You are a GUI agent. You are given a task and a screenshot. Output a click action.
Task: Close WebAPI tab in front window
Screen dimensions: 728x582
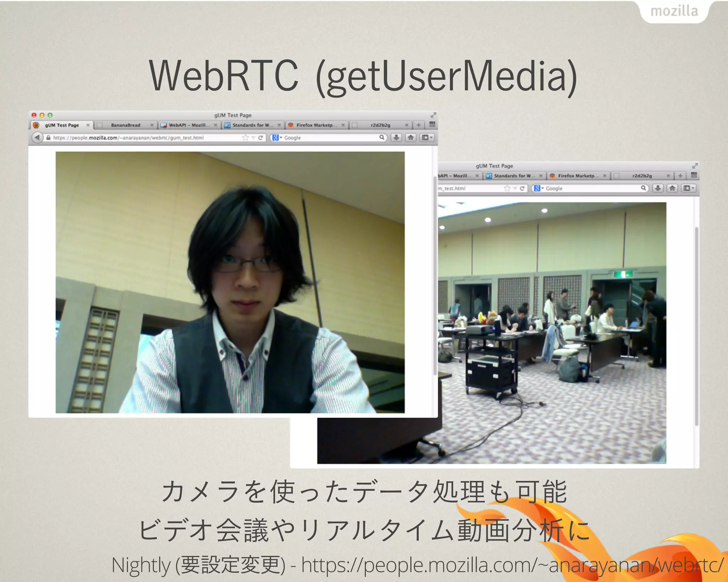pos(215,125)
